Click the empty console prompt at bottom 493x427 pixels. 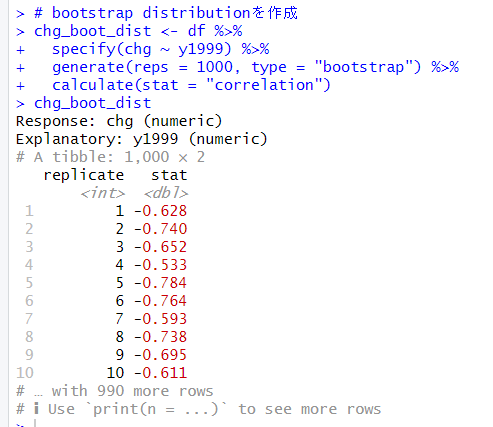click(27, 424)
